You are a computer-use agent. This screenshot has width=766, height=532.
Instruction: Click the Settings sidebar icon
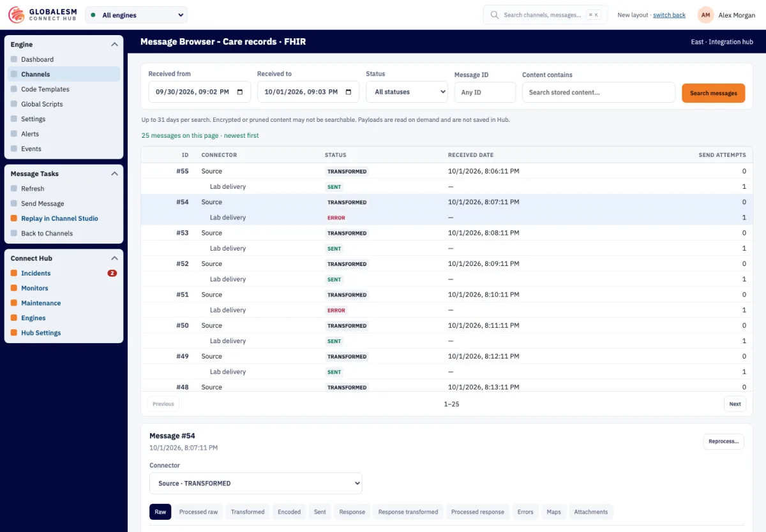(x=14, y=119)
